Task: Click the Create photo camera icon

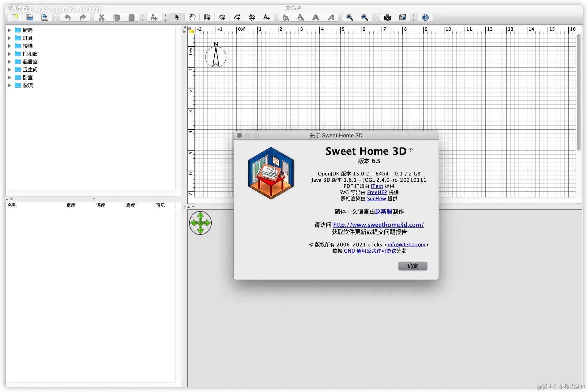Action: [387, 17]
